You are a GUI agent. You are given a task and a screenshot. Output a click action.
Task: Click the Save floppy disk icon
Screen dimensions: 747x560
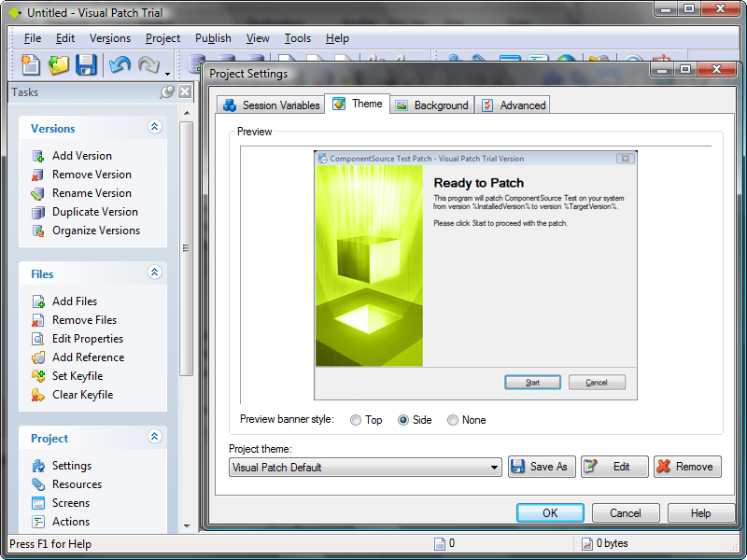click(87, 64)
